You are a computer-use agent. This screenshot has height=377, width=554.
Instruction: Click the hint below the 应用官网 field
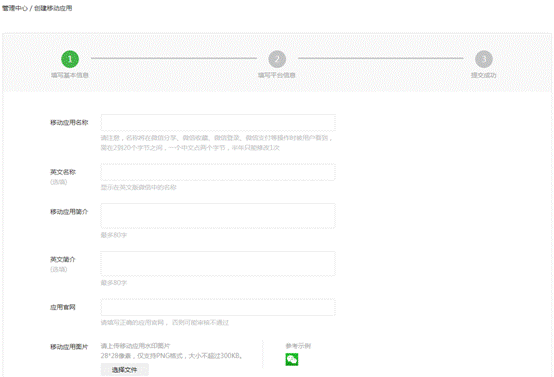point(165,323)
